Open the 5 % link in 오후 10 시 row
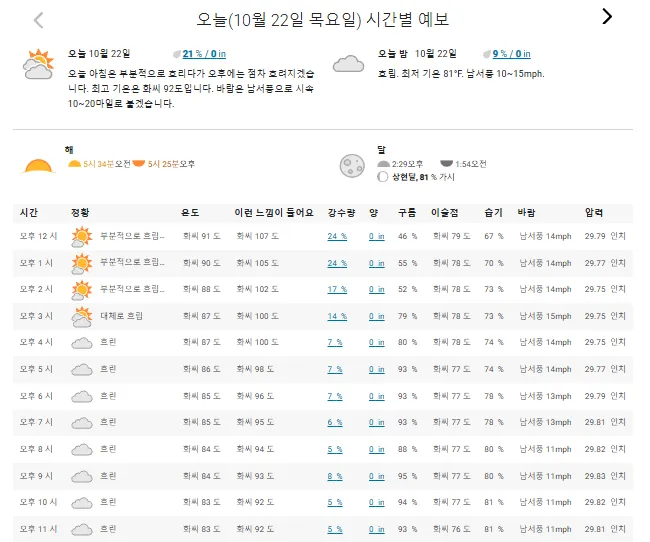 coord(335,502)
